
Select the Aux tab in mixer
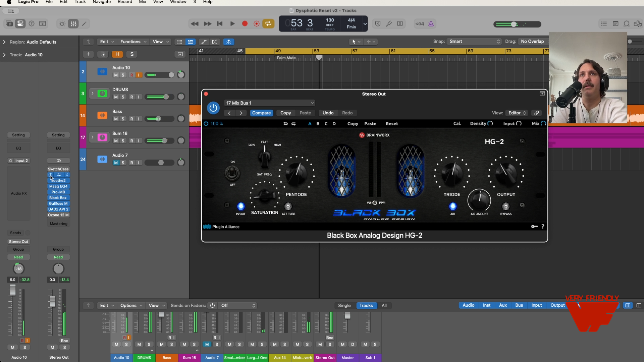coord(503,305)
